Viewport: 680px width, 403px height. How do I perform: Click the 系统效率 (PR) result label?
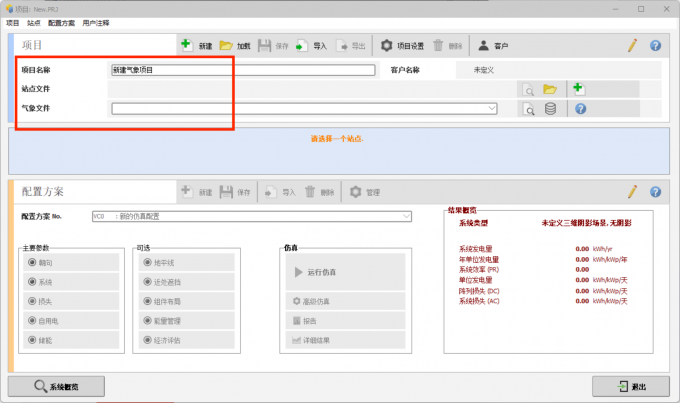pos(479,269)
